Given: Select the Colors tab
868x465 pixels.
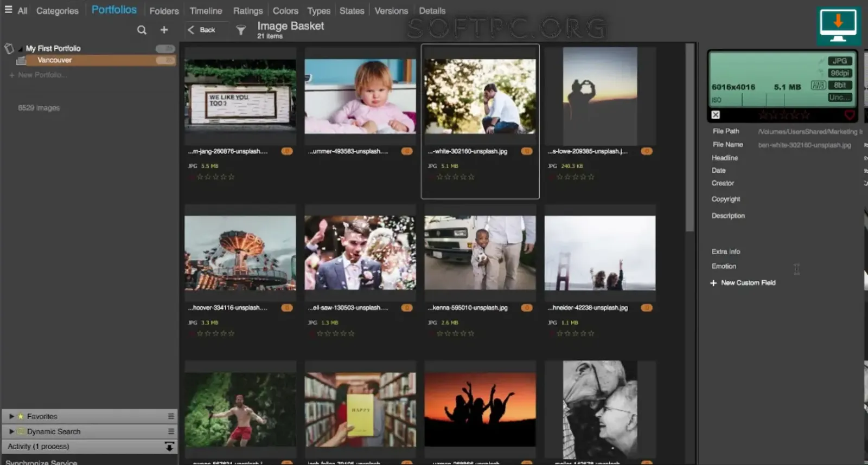Looking at the screenshot, I should point(285,11).
